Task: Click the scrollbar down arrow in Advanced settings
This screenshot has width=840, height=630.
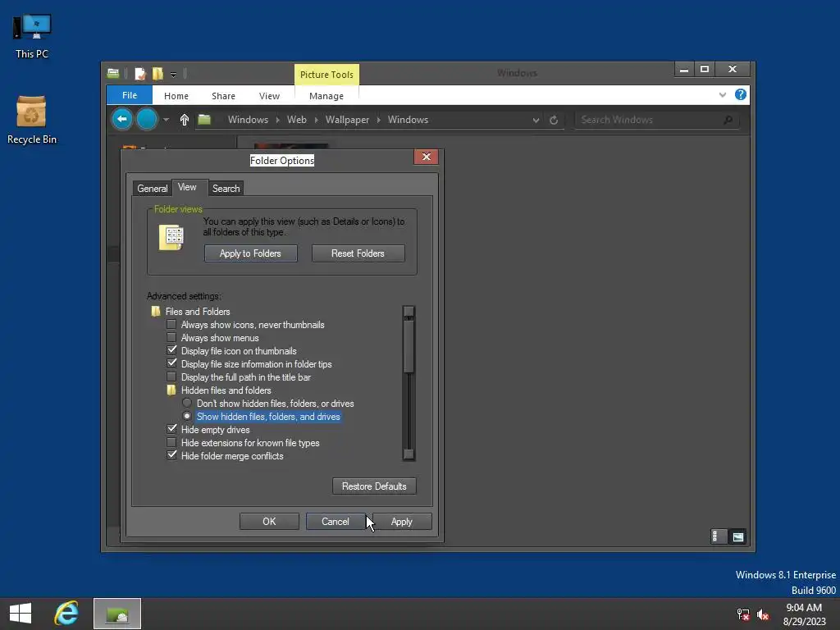Action: click(x=409, y=454)
